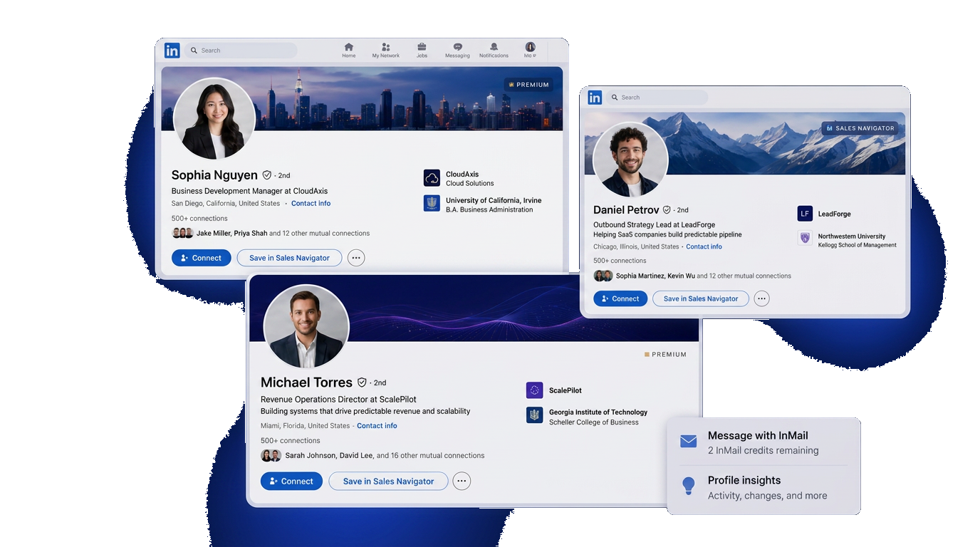Click the person-plus icon in Michael's Connect button

273,481
